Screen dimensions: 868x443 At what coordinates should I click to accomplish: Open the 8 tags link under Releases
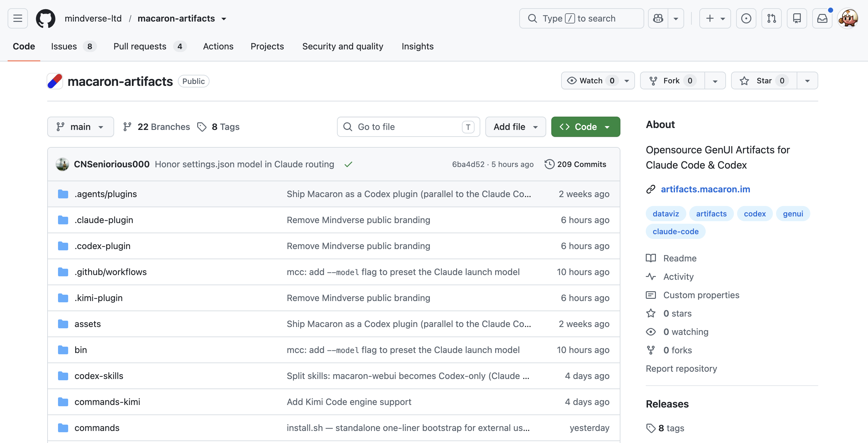pos(665,428)
